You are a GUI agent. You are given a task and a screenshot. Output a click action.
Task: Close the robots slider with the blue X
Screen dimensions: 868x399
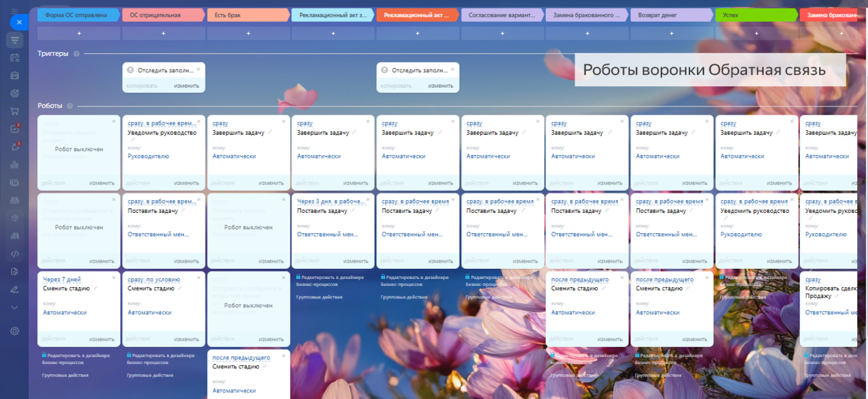[19, 22]
